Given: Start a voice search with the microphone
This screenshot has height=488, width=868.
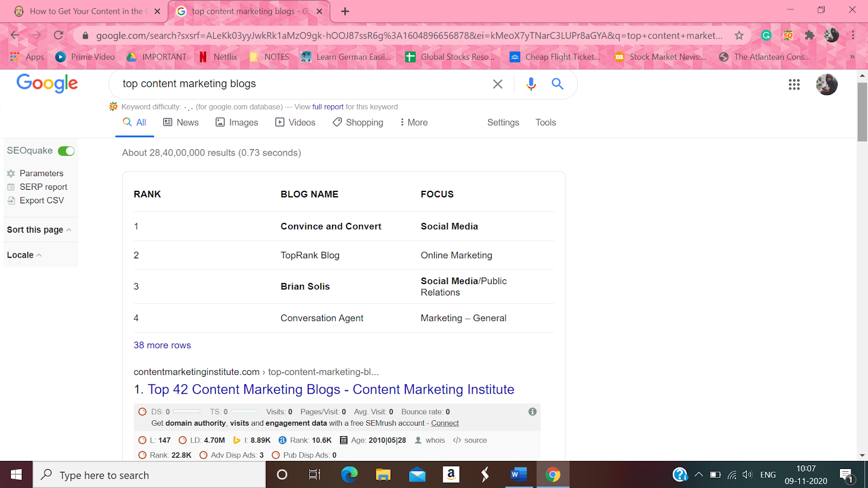Looking at the screenshot, I should 531,84.
